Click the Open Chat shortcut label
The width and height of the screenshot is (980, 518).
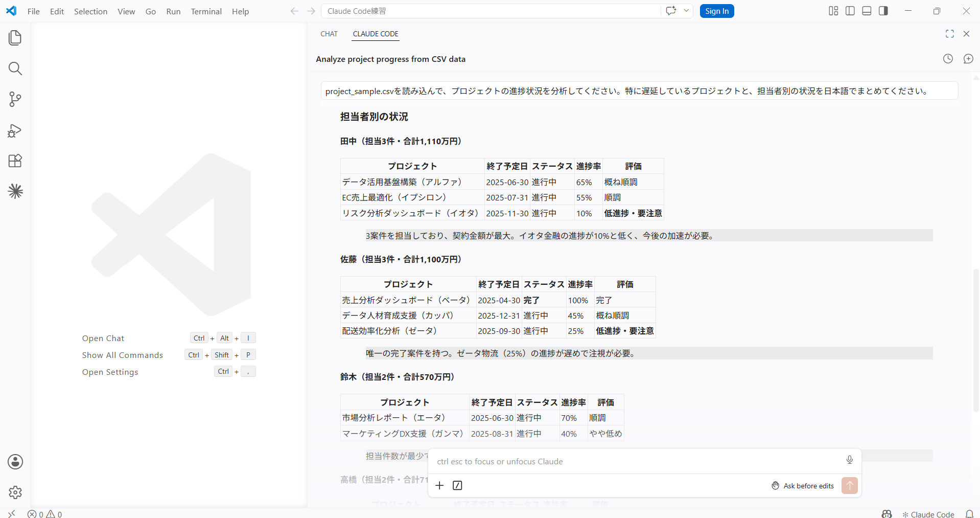[103, 339]
